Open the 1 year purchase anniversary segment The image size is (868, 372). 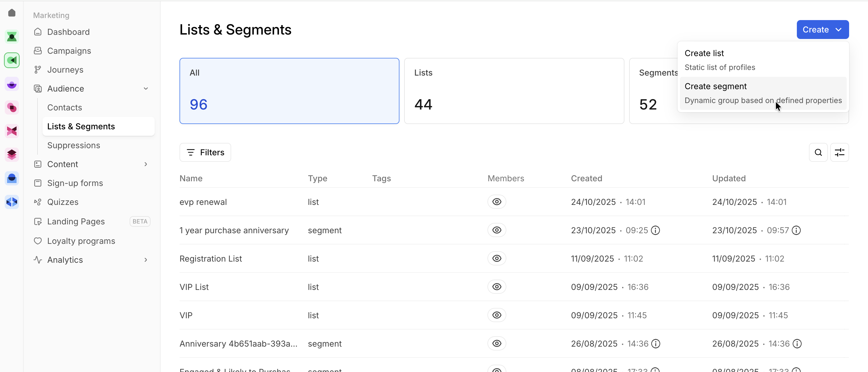[x=234, y=230]
